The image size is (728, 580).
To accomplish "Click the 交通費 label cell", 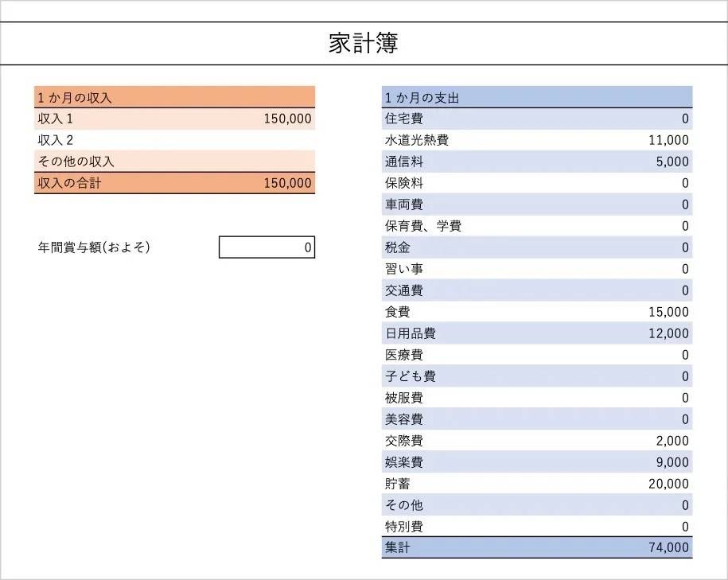I will (x=404, y=290).
